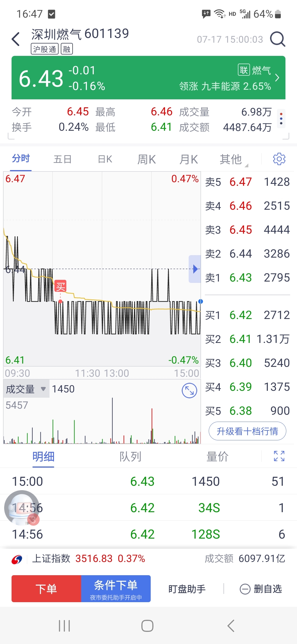This screenshot has height=644, width=297.
Task: Select 卖1 price 6.43 row
Action: (x=248, y=278)
